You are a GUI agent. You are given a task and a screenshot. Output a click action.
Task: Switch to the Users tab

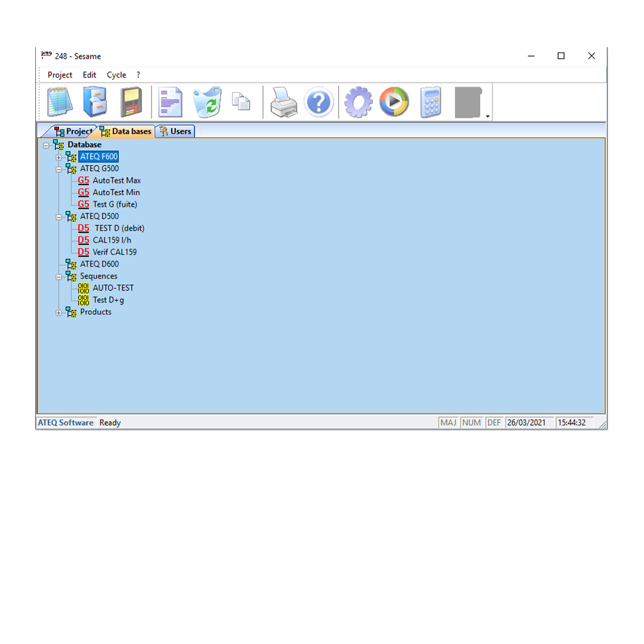175,132
